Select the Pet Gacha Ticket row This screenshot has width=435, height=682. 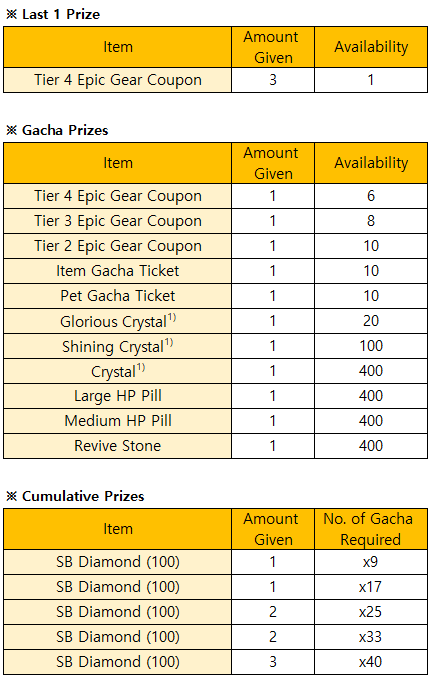click(x=215, y=296)
